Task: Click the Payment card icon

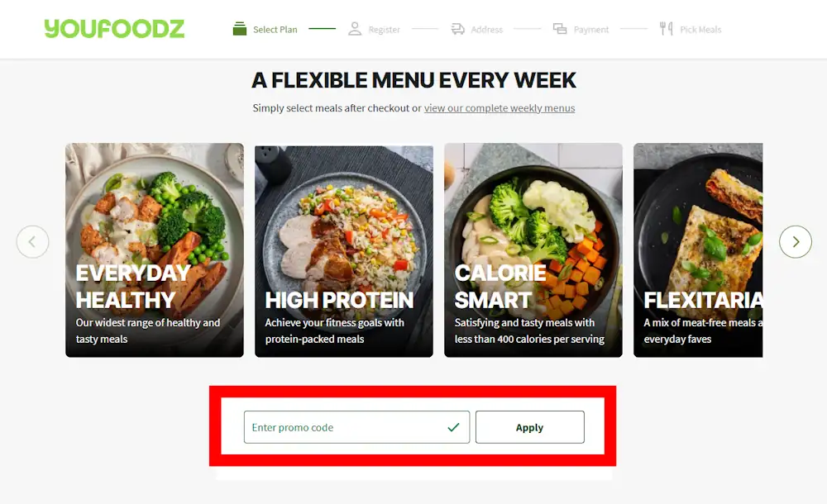Action: coord(560,28)
